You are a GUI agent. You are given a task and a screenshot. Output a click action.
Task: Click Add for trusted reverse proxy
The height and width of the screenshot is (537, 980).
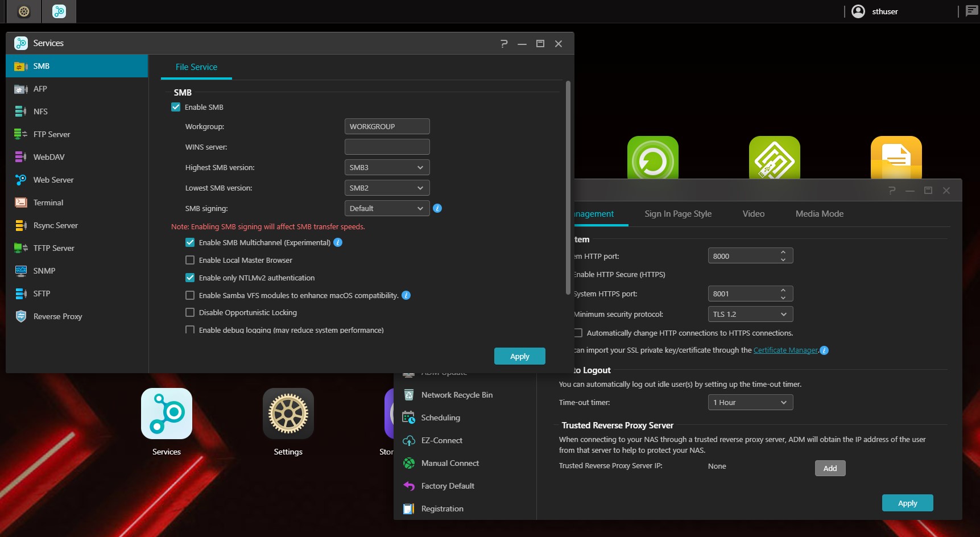pos(830,468)
